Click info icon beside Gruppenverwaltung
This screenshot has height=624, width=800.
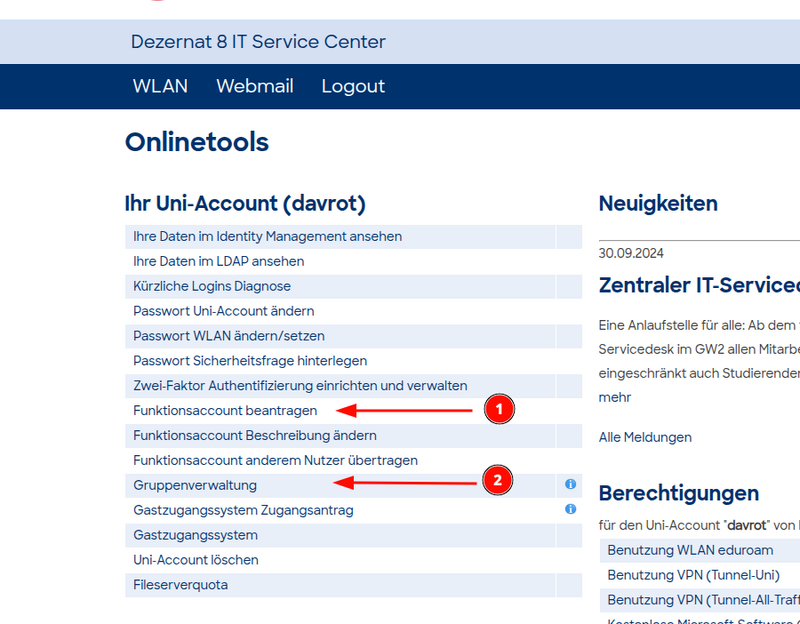(570, 484)
